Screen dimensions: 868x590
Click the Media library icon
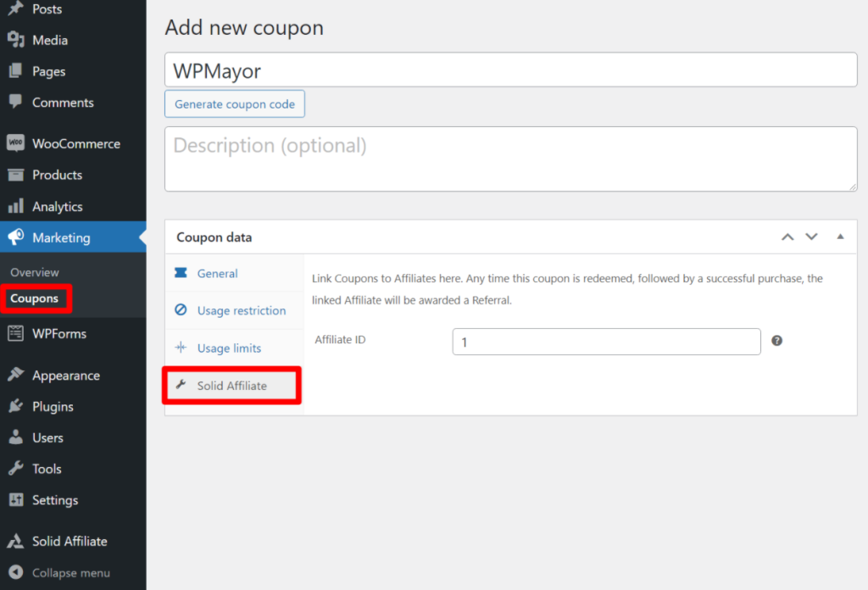pyautogui.click(x=16, y=40)
